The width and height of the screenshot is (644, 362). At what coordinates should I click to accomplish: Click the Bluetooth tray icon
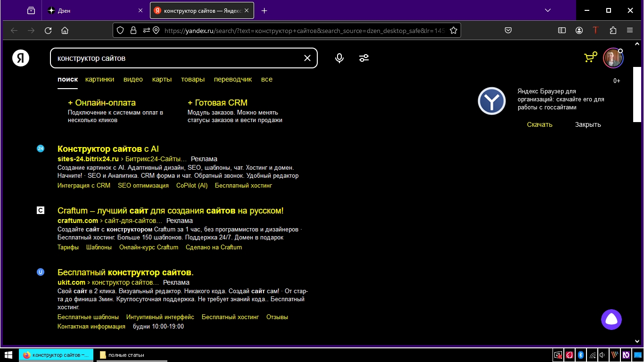[x=581, y=355]
